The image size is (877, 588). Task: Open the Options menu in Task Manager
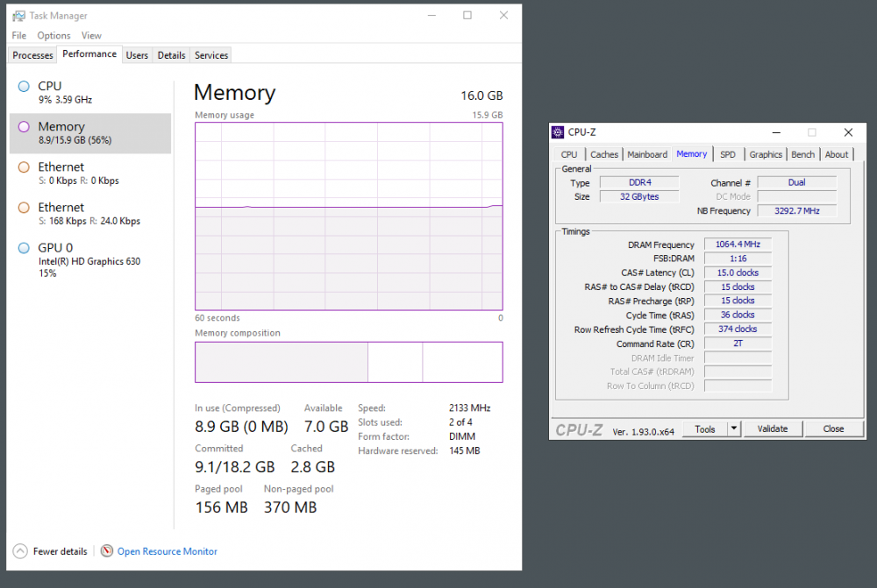click(x=53, y=35)
